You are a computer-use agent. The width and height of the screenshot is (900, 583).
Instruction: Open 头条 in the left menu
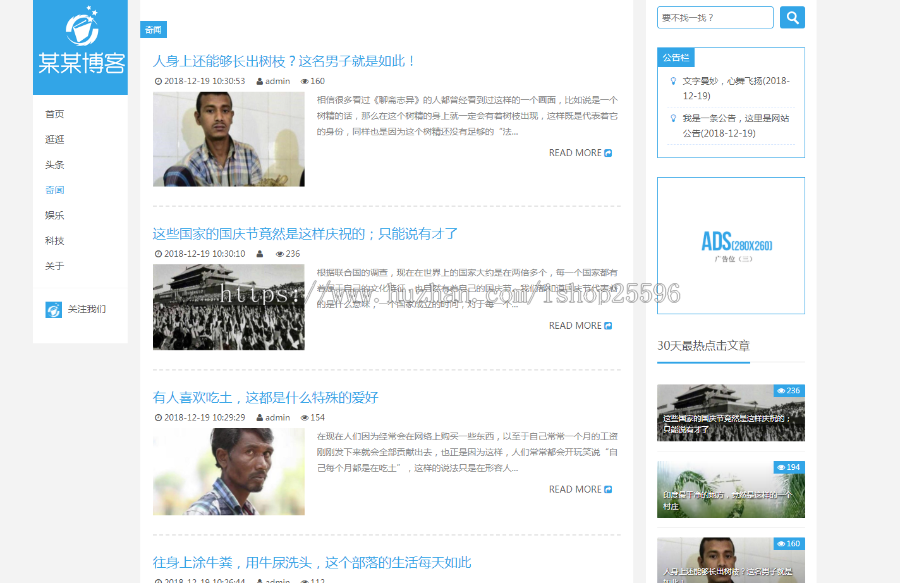tap(55, 165)
